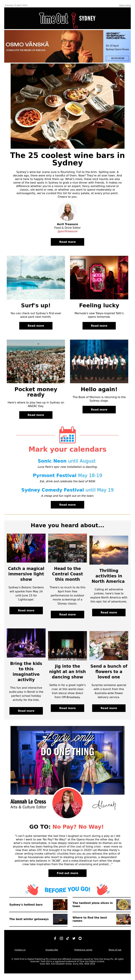Click the 'Unsubscribe' footer link
Image resolution: width=135 pixels, height=980 pixels.
coord(52,950)
